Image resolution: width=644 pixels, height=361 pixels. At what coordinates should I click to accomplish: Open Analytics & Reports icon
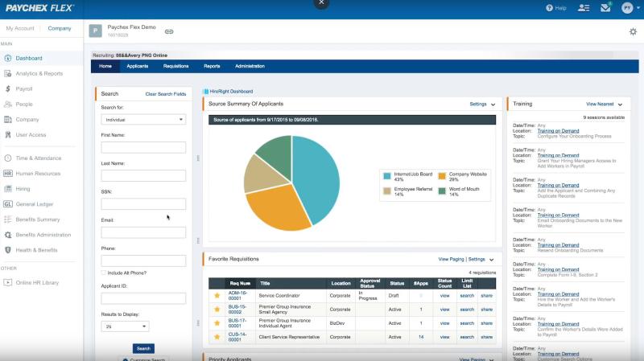point(8,73)
